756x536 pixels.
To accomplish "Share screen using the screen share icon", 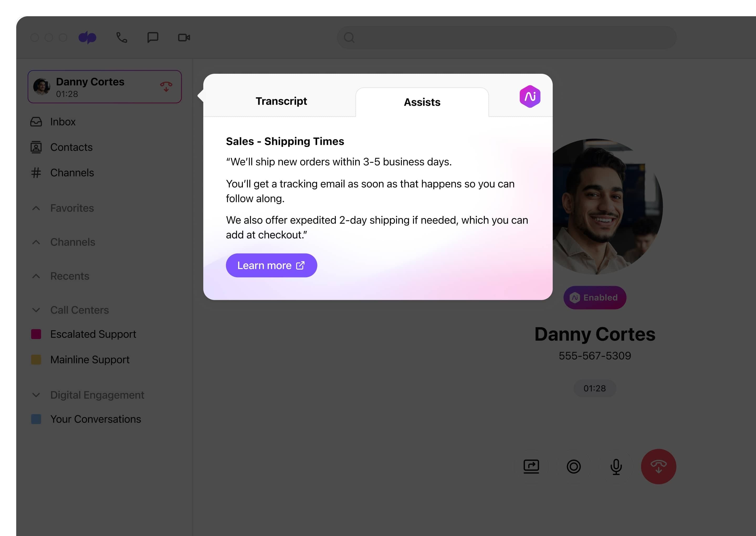I will point(531,467).
